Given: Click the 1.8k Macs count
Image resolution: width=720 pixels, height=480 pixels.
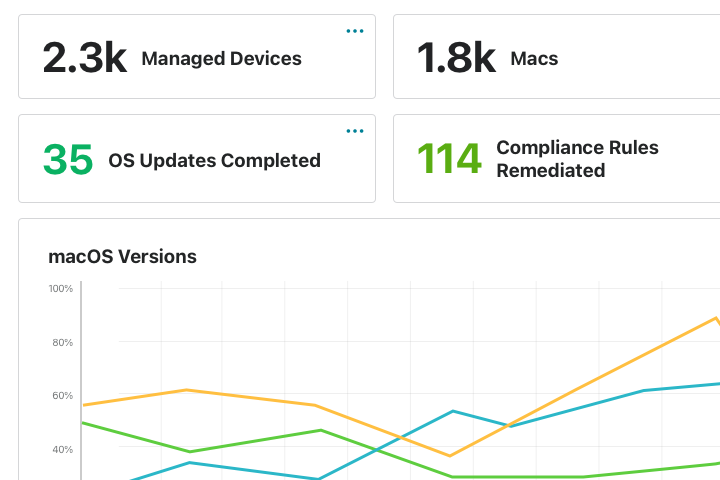Looking at the screenshot, I should click(456, 58).
